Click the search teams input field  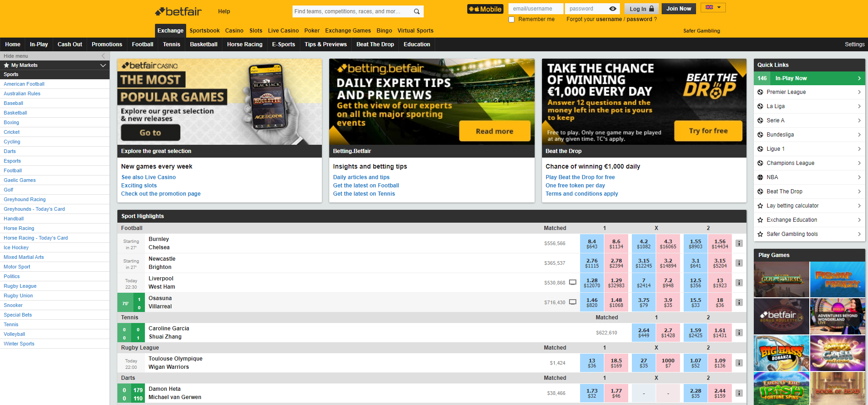pos(352,11)
